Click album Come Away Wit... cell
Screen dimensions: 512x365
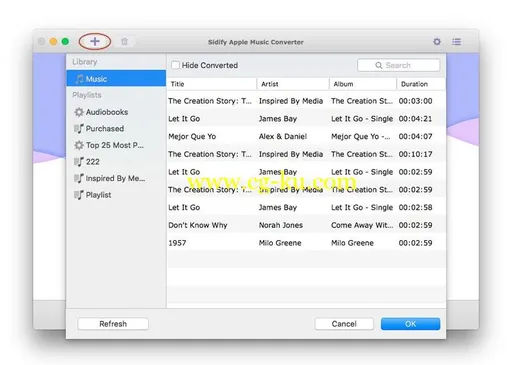(x=362, y=225)
